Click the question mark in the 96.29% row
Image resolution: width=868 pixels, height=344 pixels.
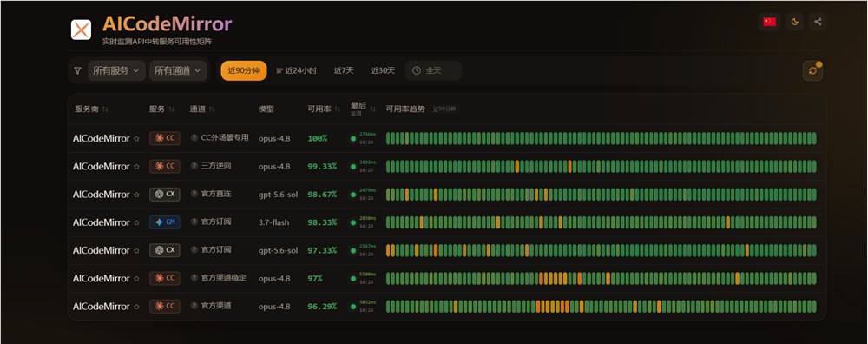point(194,306)
